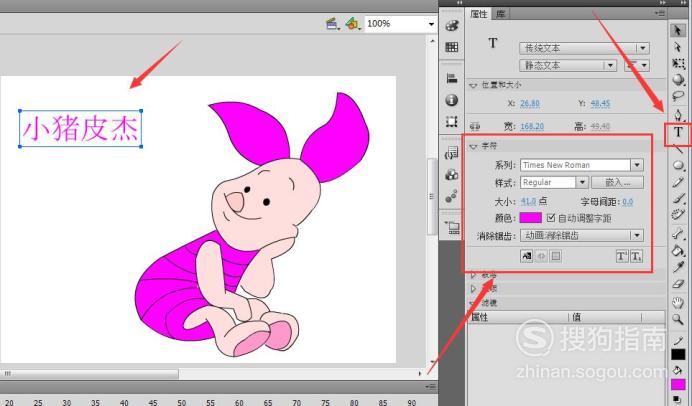Open the Info panel icon

pos(451,100)
